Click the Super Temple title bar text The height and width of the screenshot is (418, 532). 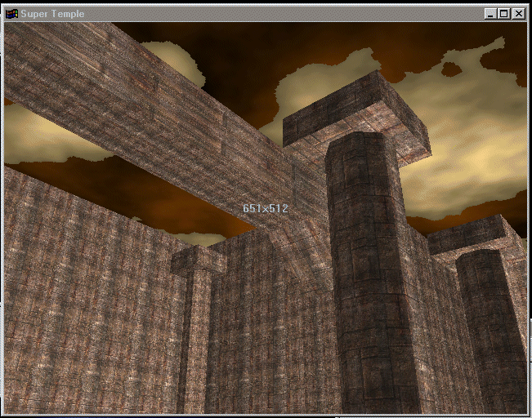coord(51,14)
